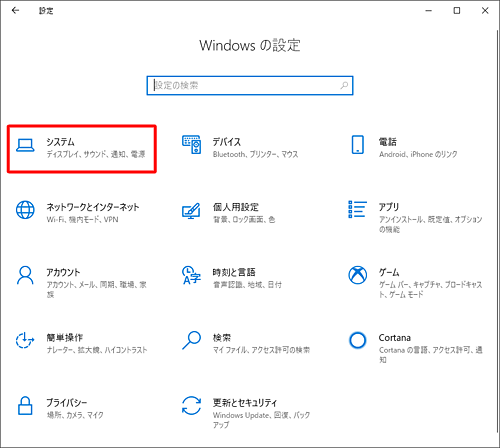
Task: Click the 背景、ロック画面、色 description
Action: (244, 219)
